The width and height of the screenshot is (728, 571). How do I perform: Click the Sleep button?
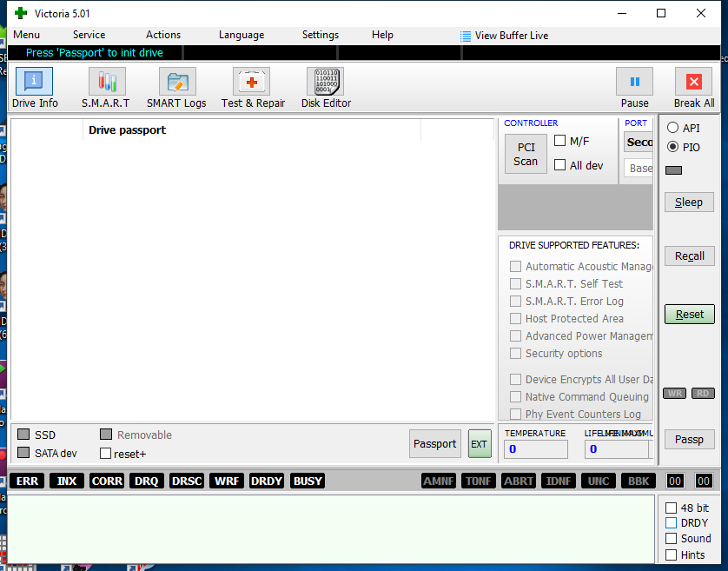689,203
